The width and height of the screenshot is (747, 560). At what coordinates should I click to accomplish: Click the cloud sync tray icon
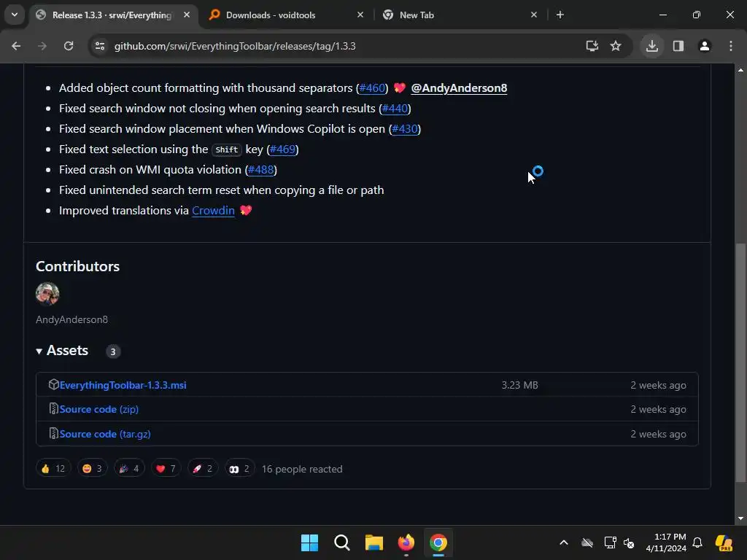tap(587, 542)
